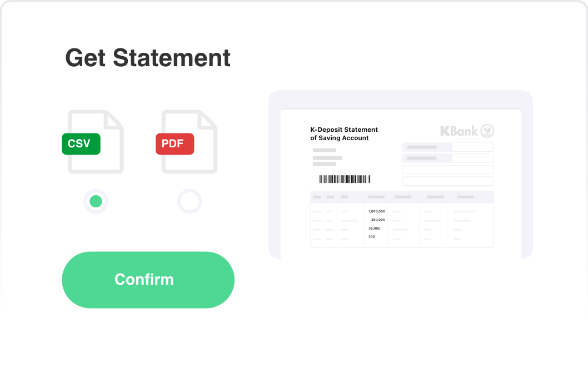Choose the CSV radio button
Screen dimensions: 588x367
tap(96, 201)
